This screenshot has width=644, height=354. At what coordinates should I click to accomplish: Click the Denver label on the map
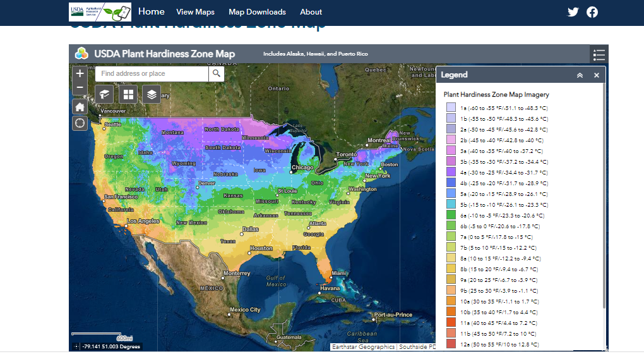point(206,183)
